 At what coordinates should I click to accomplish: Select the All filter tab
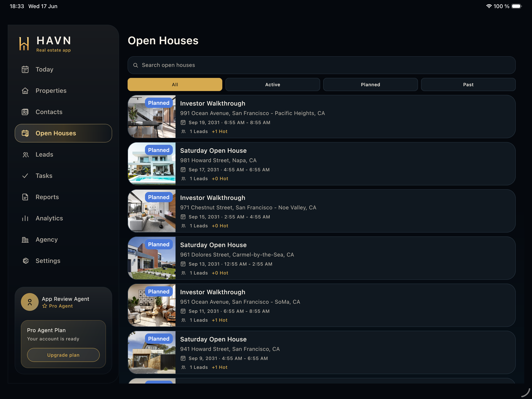click(175, 84)
